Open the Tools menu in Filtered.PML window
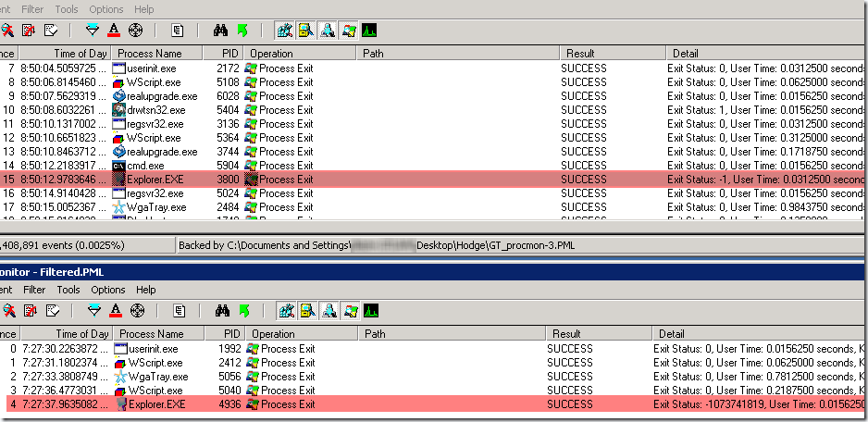The width and height of the screenshot is (868, 422). (x=67, y=290)
